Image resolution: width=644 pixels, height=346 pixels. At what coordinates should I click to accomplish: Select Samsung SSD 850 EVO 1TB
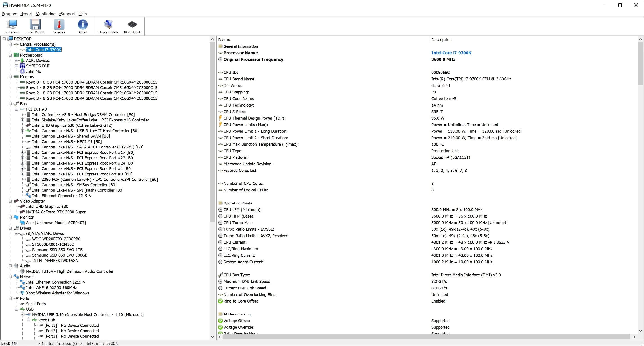coord(57,250)
